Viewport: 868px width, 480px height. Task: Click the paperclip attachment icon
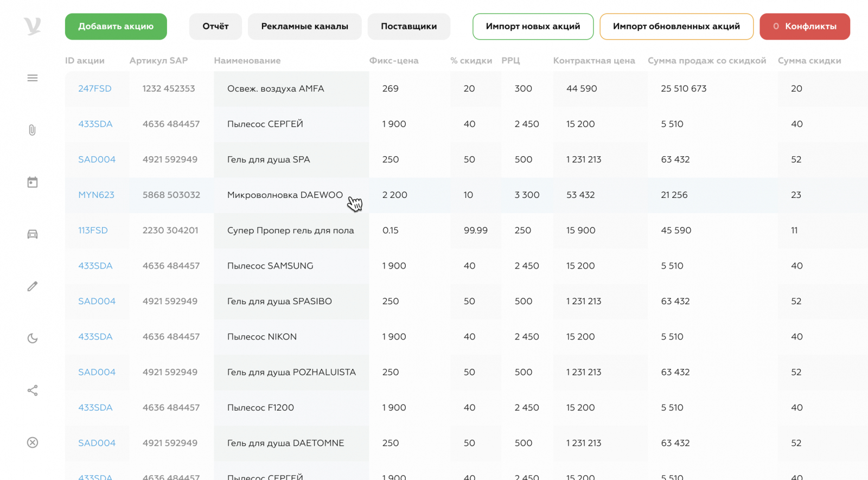pyautogui.click(x=33, y=130)
